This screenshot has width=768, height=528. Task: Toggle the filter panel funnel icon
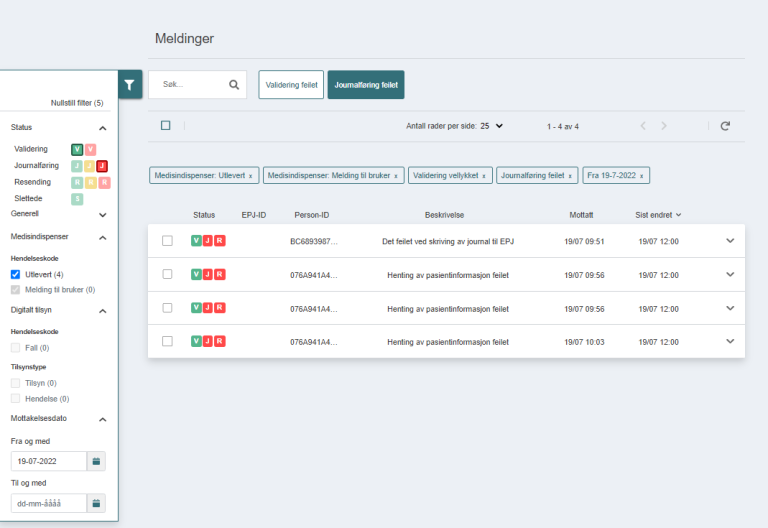point(130,84)
